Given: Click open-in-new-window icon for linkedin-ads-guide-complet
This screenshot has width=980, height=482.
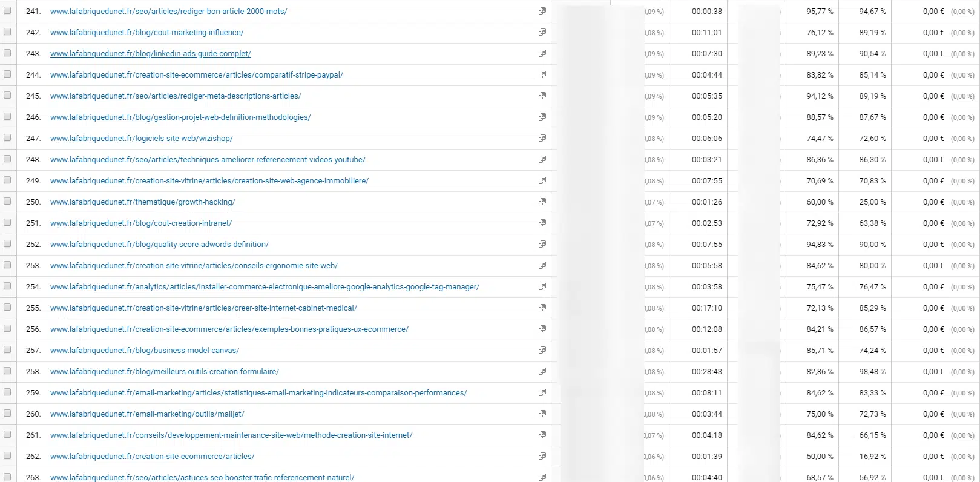Looking at the screenshot, I should point(542,53).
